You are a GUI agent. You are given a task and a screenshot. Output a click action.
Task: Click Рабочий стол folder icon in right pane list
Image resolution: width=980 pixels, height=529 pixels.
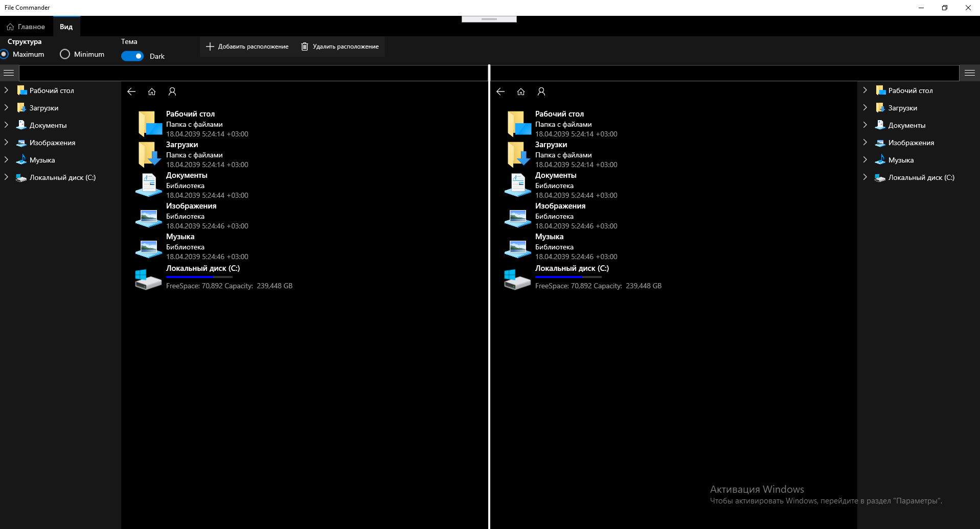coord(518,124)
